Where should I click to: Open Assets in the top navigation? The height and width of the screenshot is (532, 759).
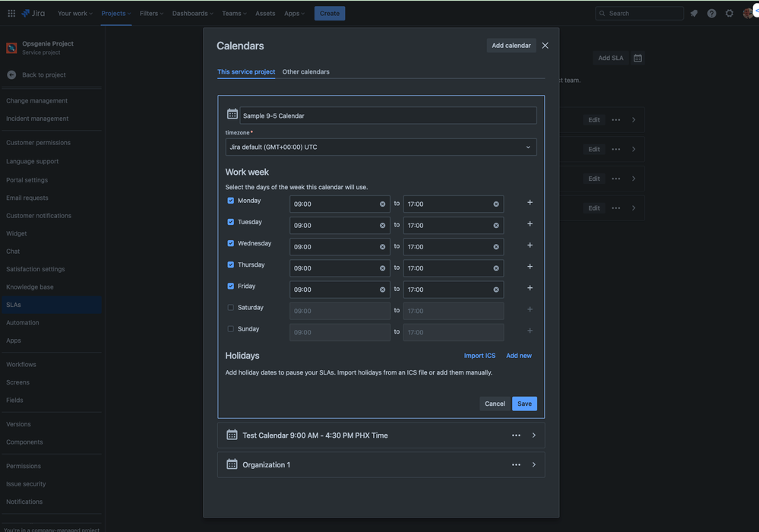[x=265, y=14]
